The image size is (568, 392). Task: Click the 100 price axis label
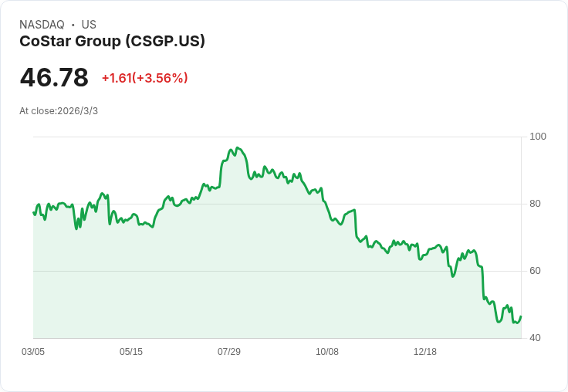[x=538, y=137]
